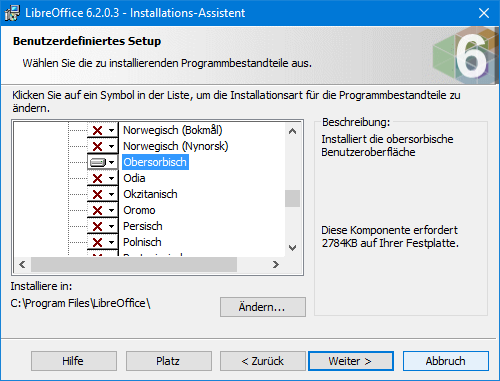This screenshot has width=500, height=381.
Task: Open the dropdown arrow next to Obersorbisch
Action: [x=112, y=162]
